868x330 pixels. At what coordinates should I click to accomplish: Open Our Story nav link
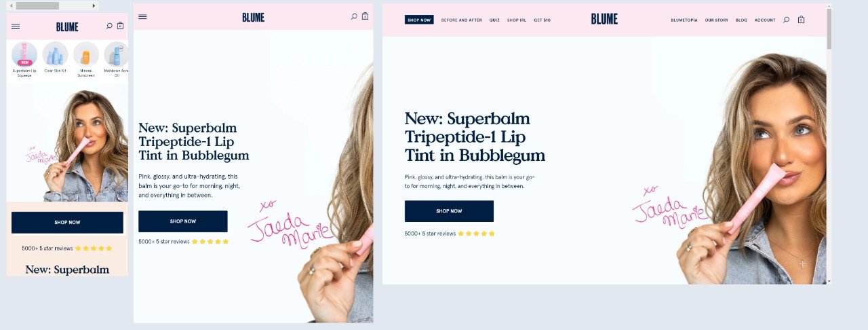tap(717, 20)
